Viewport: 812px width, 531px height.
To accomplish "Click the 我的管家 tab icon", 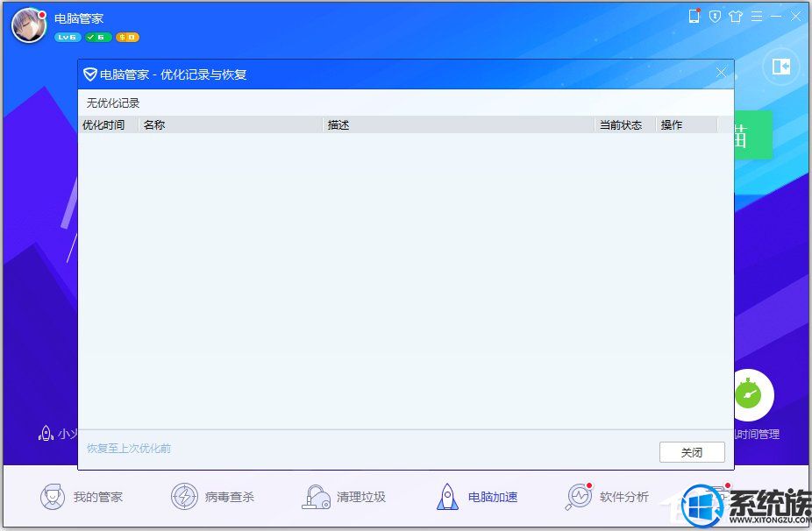I will coord(53,497).
